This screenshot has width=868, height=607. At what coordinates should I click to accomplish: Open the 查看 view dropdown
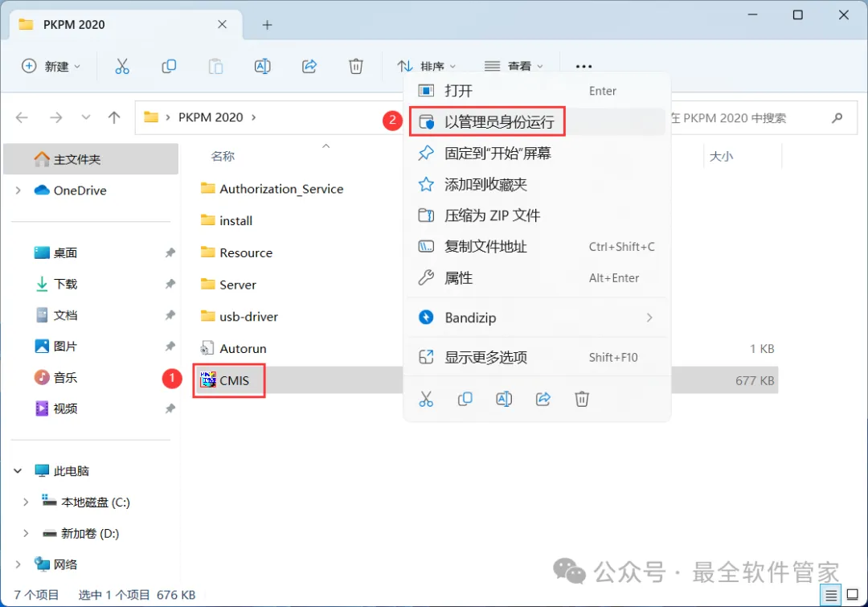click(x=513, y=67)
